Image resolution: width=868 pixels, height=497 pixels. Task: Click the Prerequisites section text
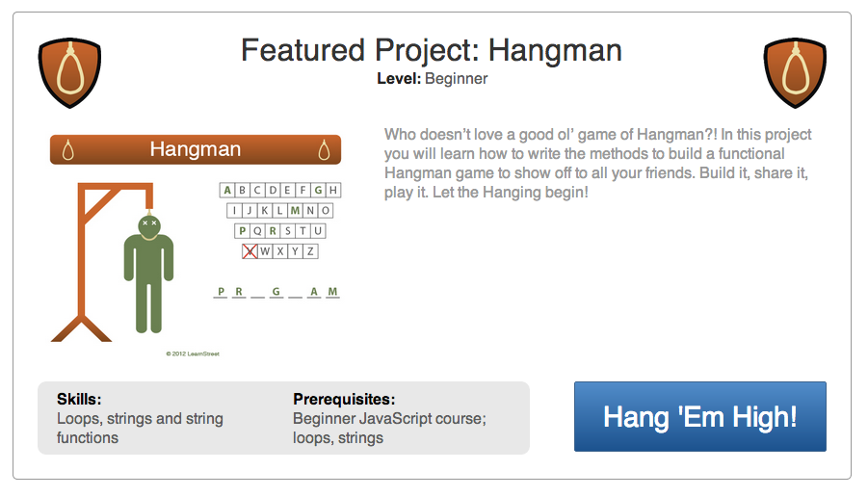(x=389, y=418)
